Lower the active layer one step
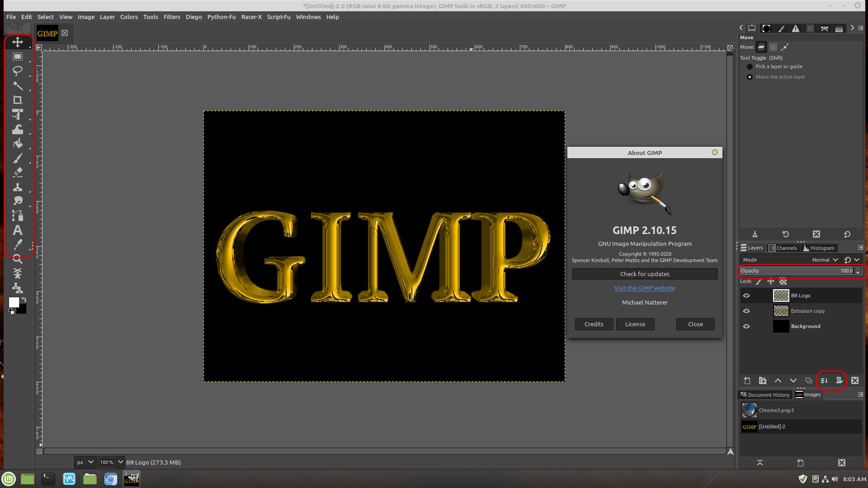The height and width of the screenshot is (488, 868). point(793,380)
